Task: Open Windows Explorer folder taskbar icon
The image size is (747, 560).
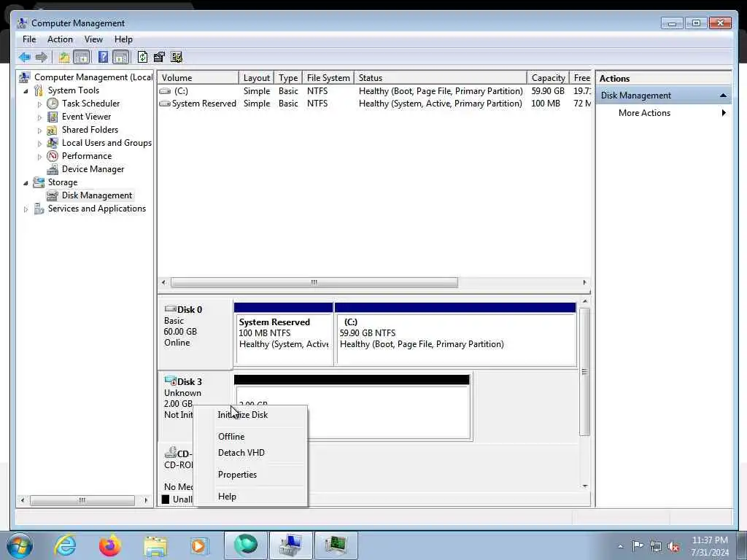Action: (155, 546)
